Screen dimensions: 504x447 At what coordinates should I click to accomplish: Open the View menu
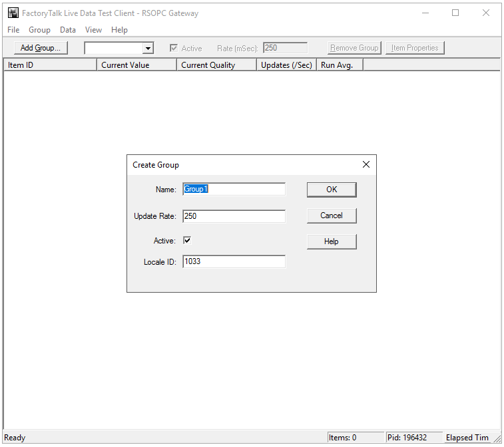(x=93, y=30)
